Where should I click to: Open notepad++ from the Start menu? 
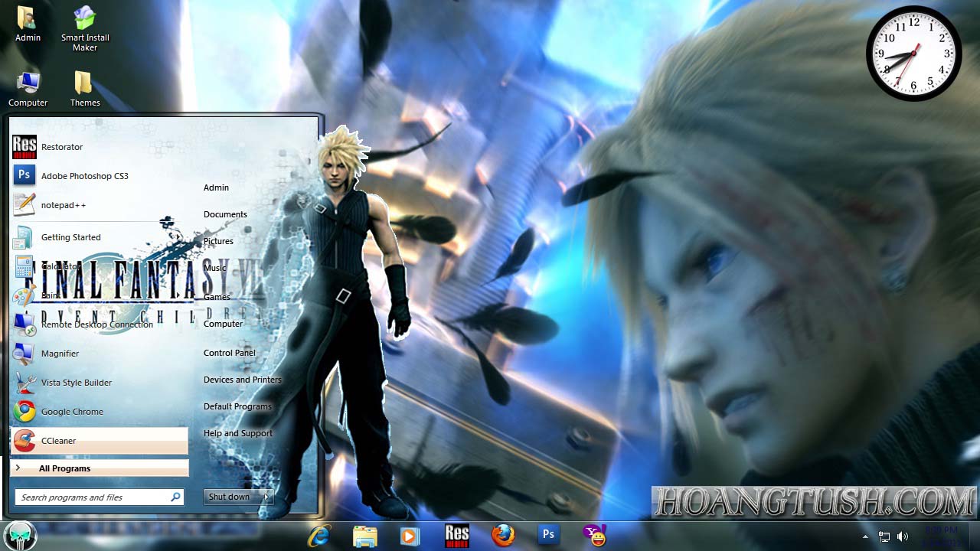coord(64,204)
